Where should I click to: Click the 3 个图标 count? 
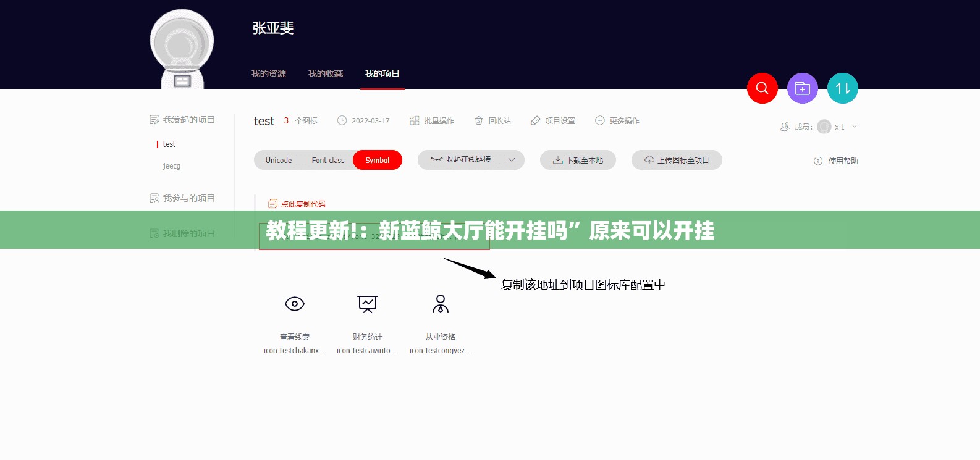[x=300, y=120]
